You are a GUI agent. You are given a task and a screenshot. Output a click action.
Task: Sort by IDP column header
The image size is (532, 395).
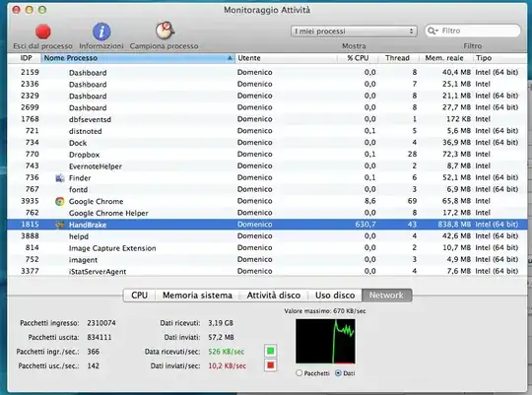tap(27, 58)
